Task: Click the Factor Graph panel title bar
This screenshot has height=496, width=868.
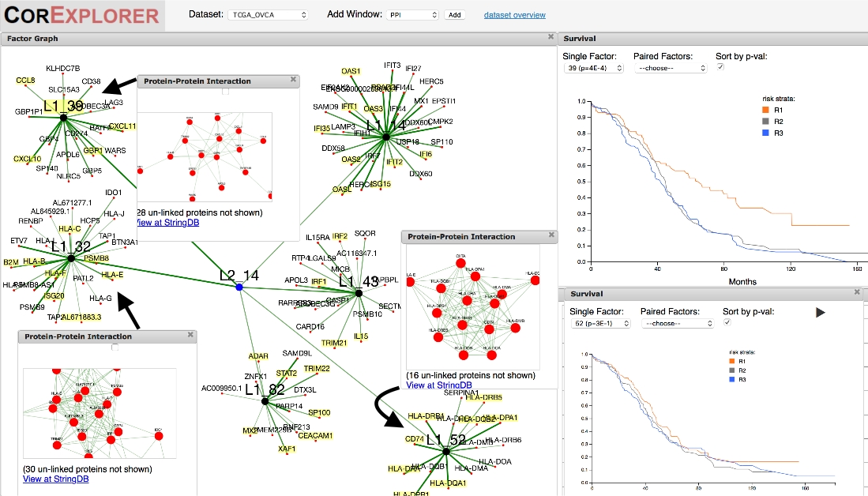Action: [279, 38]
